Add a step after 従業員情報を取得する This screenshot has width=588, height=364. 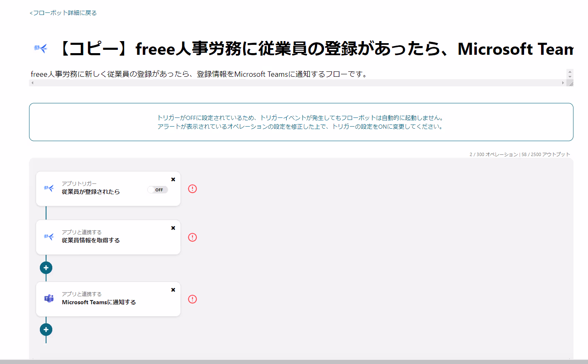click(x=46, y=268)
